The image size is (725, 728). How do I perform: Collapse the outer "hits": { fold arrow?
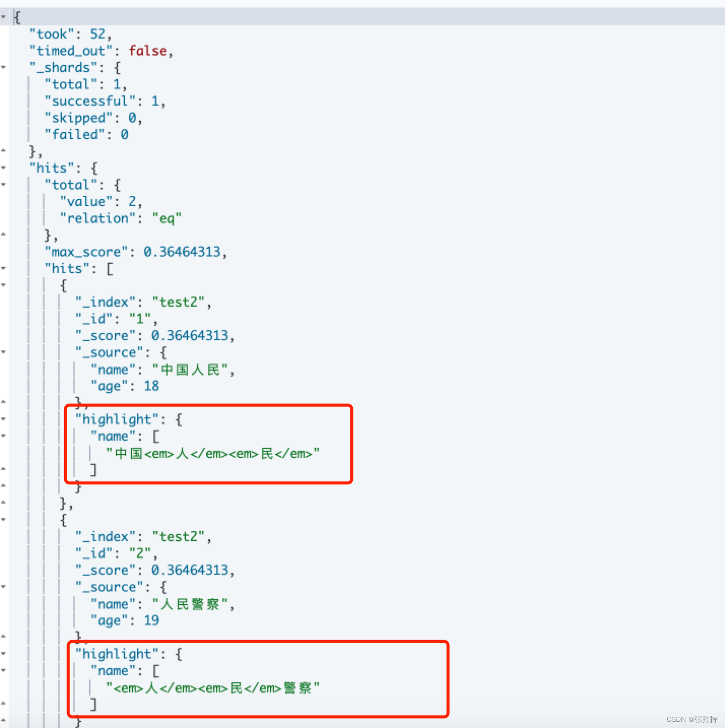4,168
